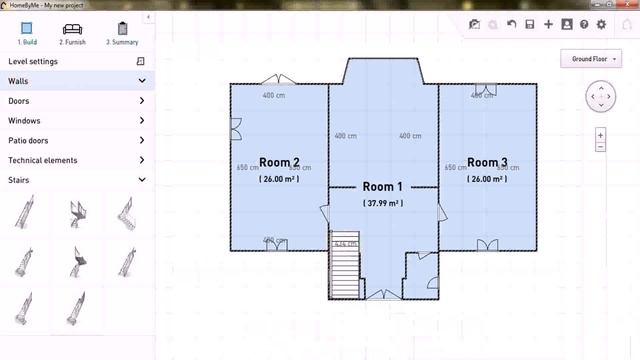
Task: Select Room 2 top window
Action: tap(278, 79)
